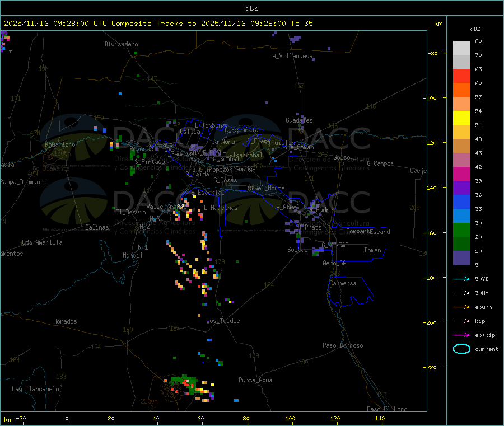Click the Morados map label
504x426 pixels.
(x=65, y=321)
